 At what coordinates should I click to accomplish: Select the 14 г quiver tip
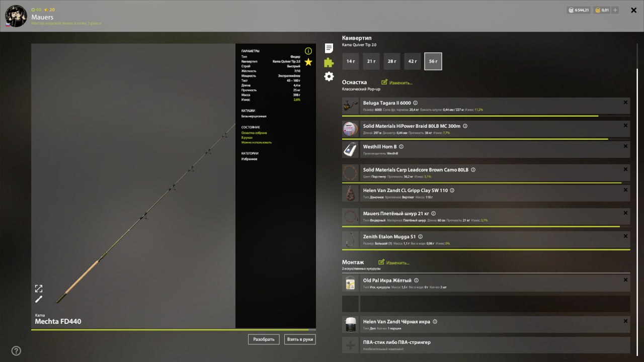click(351, 61)
